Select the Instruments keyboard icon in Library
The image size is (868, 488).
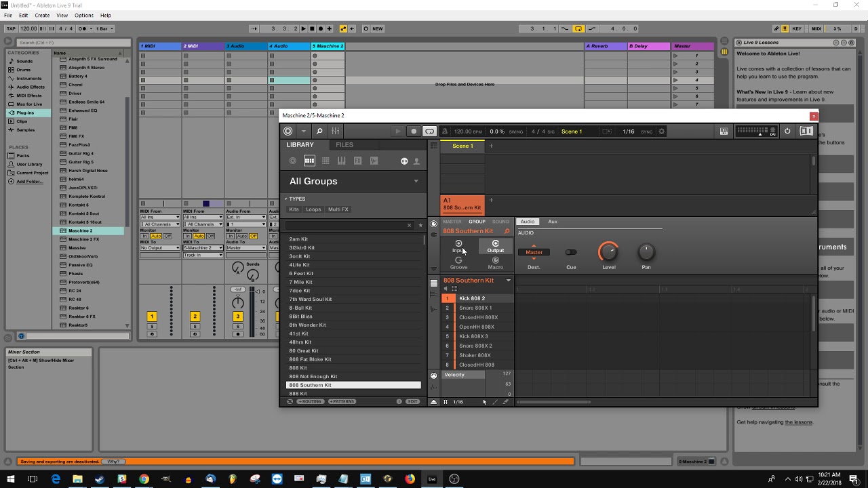[341, 161]
